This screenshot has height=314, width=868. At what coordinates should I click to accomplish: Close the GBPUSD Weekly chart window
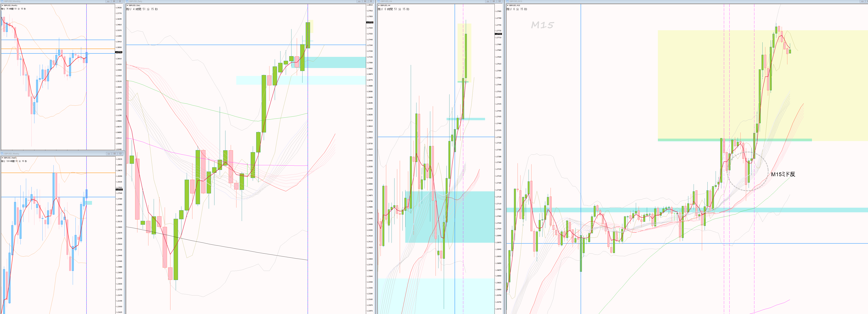pyautogui.click(x=120, y=153)
